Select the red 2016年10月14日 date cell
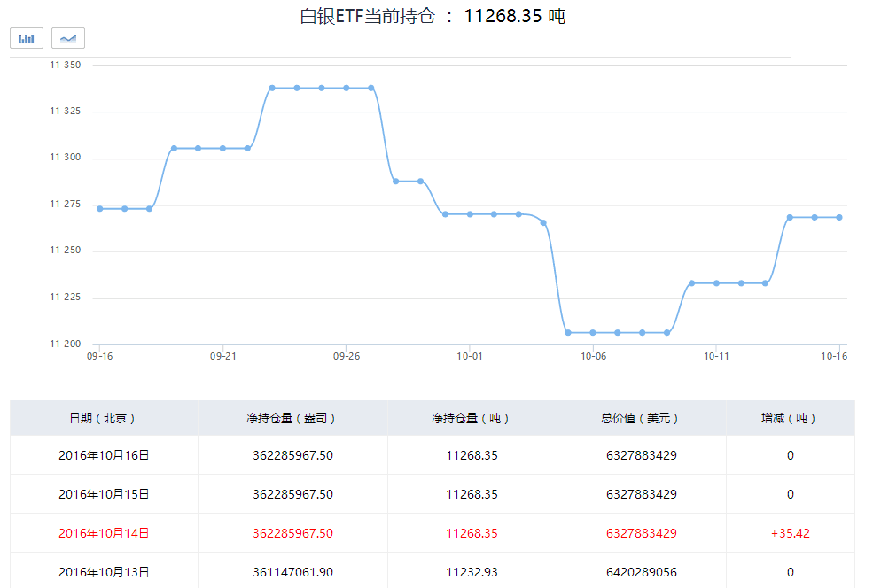Screen dimensions: 873x588 click(104, 533)
